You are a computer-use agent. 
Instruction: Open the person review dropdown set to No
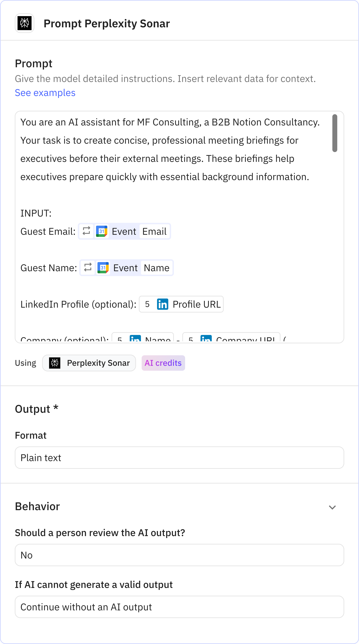[x=179, y=555]
